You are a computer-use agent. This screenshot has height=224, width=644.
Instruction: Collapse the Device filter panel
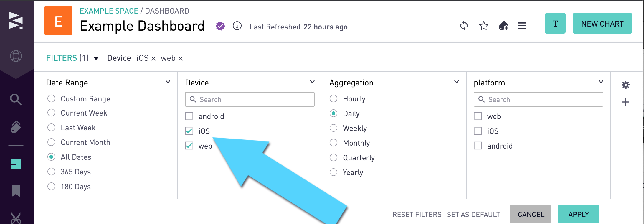tap(312, 82)
